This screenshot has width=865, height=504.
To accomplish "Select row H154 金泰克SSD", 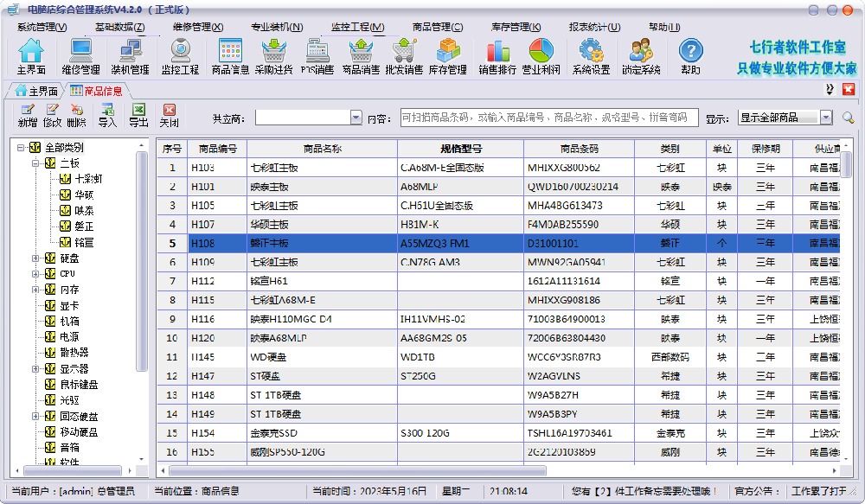I will (x=499, y=433).
